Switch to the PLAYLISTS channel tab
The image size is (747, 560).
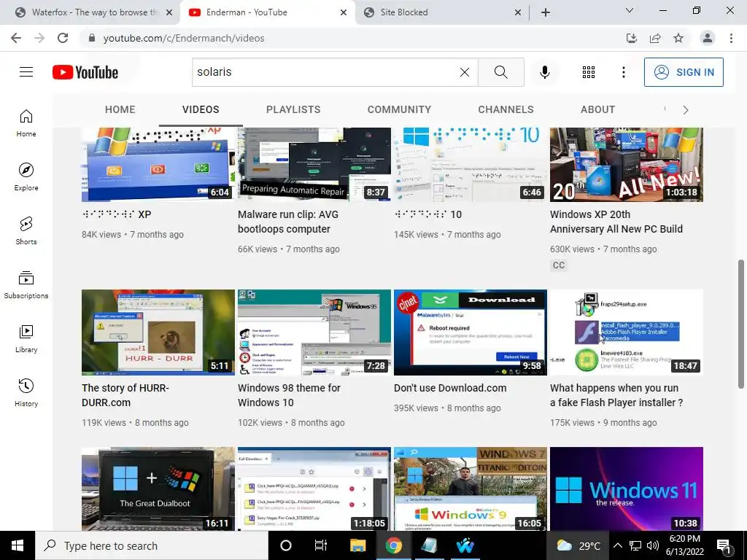[293, 109]
